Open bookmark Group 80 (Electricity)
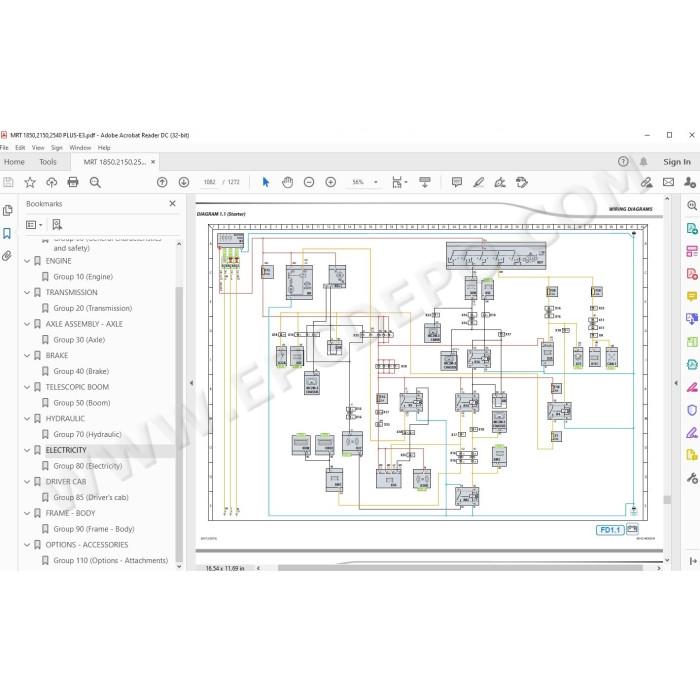This screenshot has width=700, height=700. coord(88,466)
